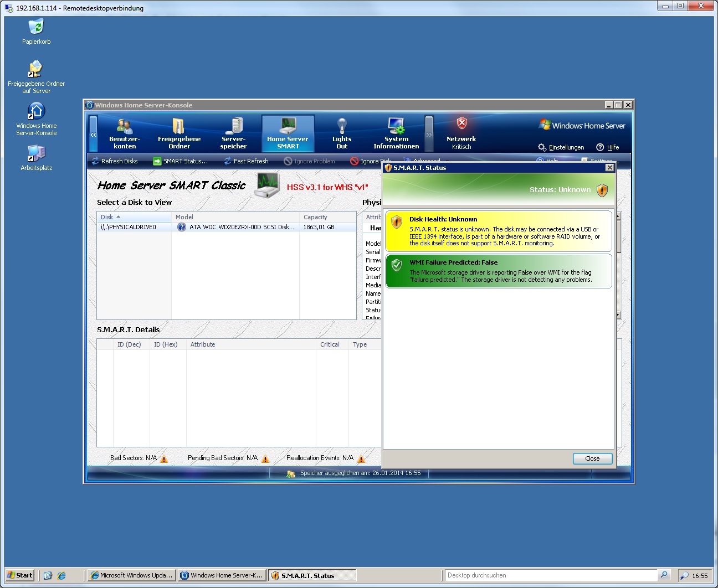The width and height of the screenshot is (718, 588).
Task: Open the Benutzerkonten tab
Action: pos(125,133)
